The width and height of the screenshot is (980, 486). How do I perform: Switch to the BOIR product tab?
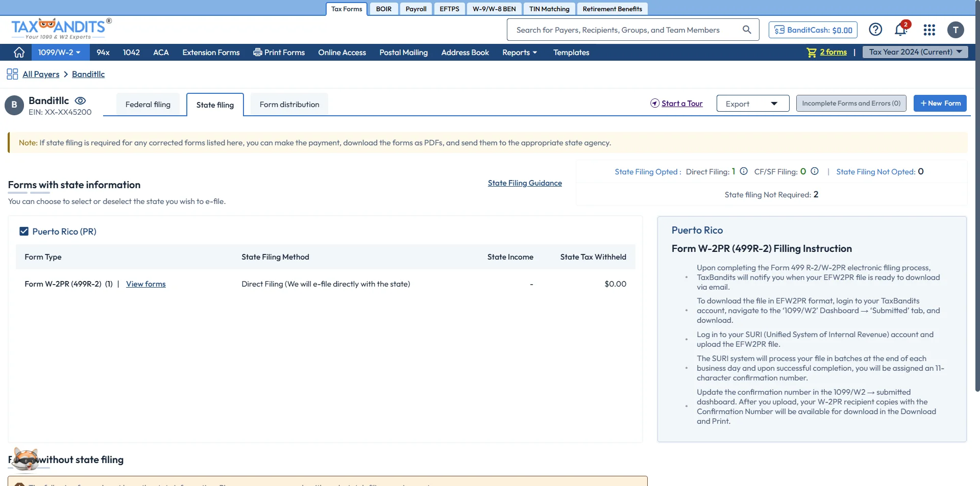(384, 9)
